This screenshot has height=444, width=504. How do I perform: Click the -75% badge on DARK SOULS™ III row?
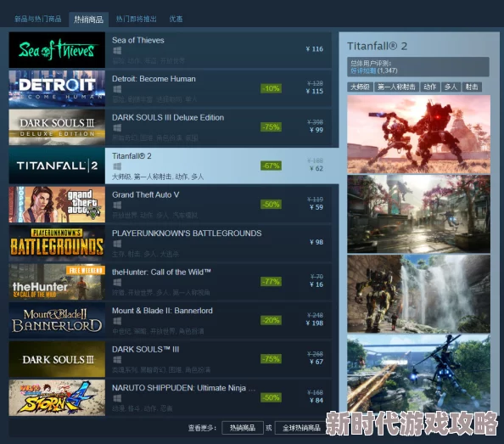pos(271,359)
